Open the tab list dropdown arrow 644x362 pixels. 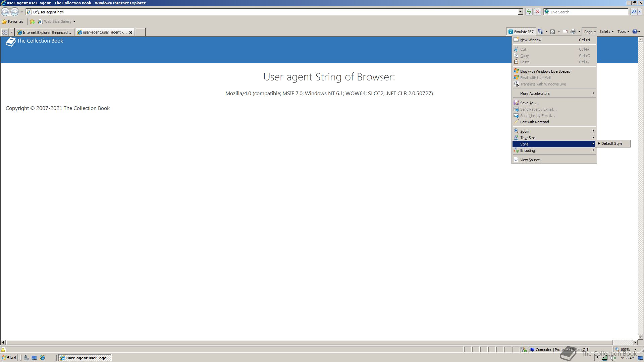(x=12, y=33)
